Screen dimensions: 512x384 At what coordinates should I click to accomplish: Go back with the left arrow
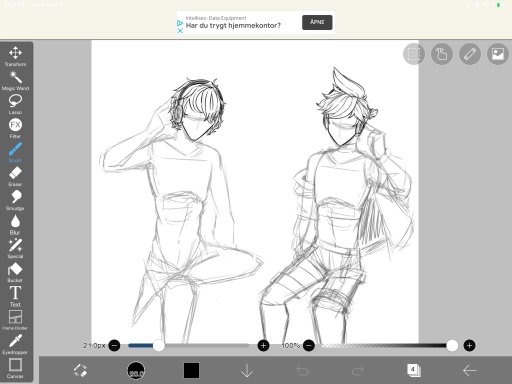pos(469,371)
